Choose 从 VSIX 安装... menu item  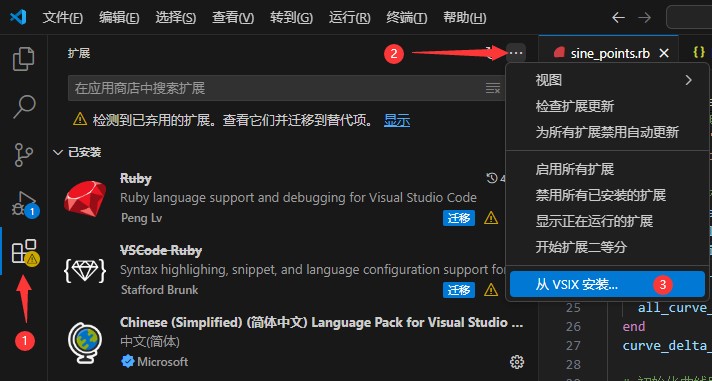[x=607, y=284]
